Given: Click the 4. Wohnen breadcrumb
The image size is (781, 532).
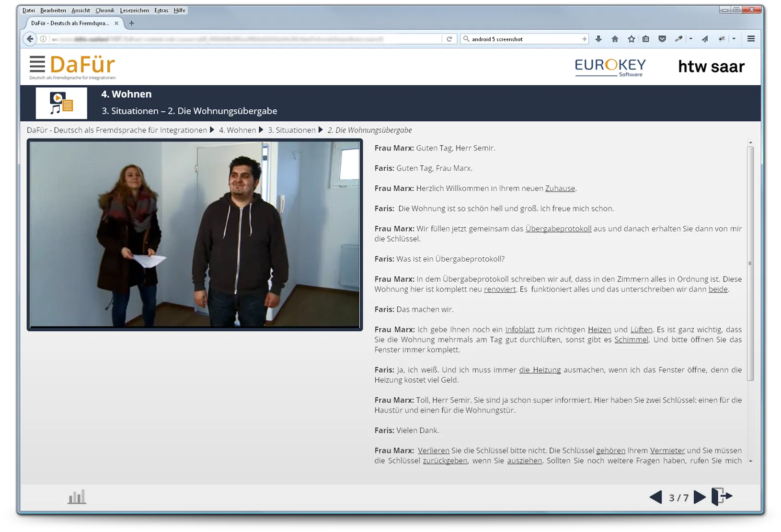Looking at the screenshot, I should click(237, 130).
